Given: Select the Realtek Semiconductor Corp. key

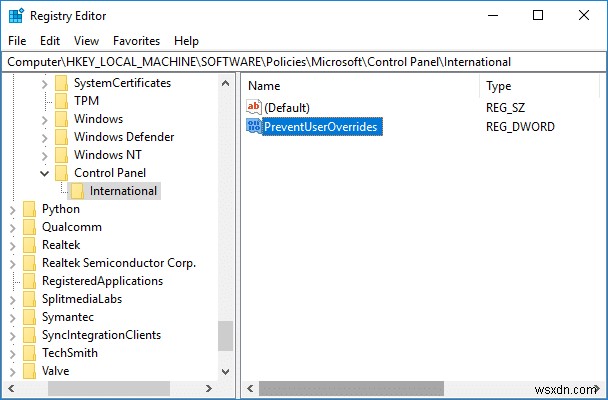Looking at the screenshot, I should coord(118,263).
